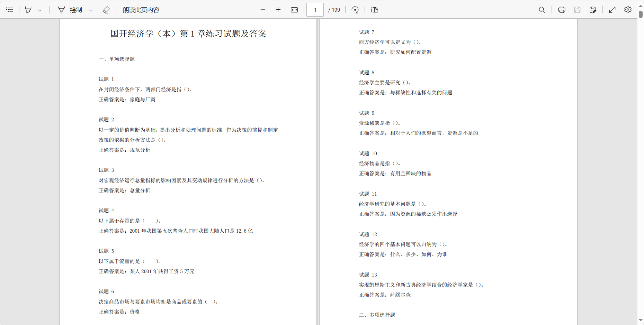
Task: Print the PDF document
Action: click(562, 10)
